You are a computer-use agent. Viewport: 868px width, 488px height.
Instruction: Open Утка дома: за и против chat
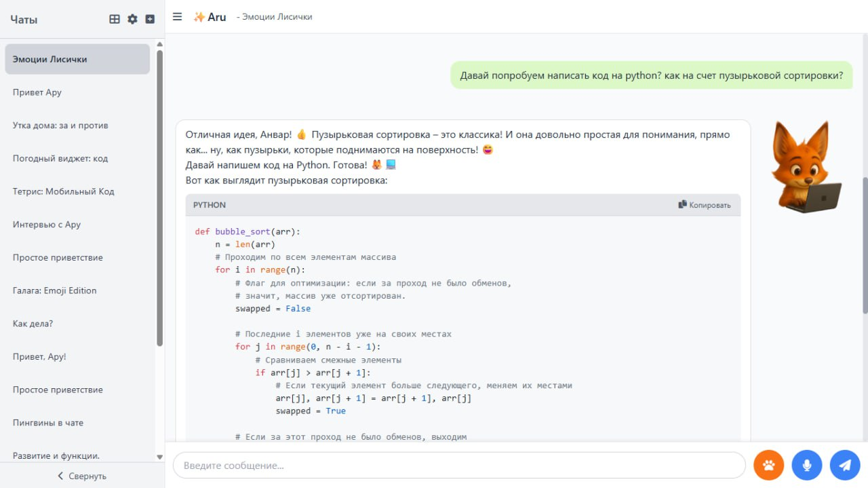(x=60, y=126)
